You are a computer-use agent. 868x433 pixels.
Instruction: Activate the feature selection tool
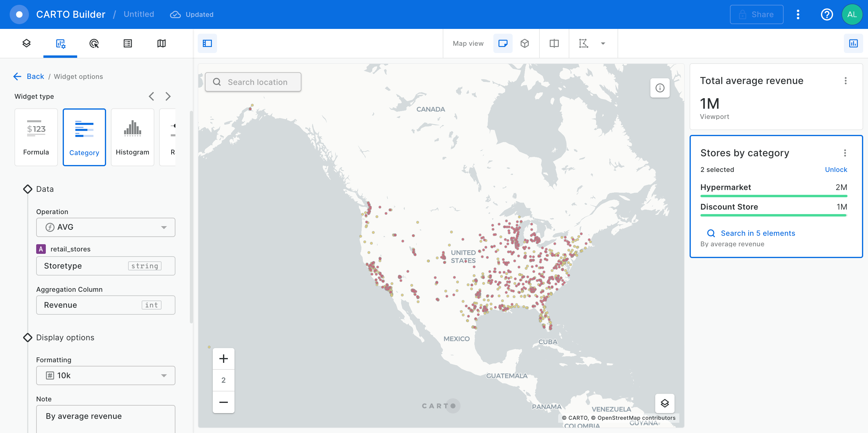click(583, 43)
